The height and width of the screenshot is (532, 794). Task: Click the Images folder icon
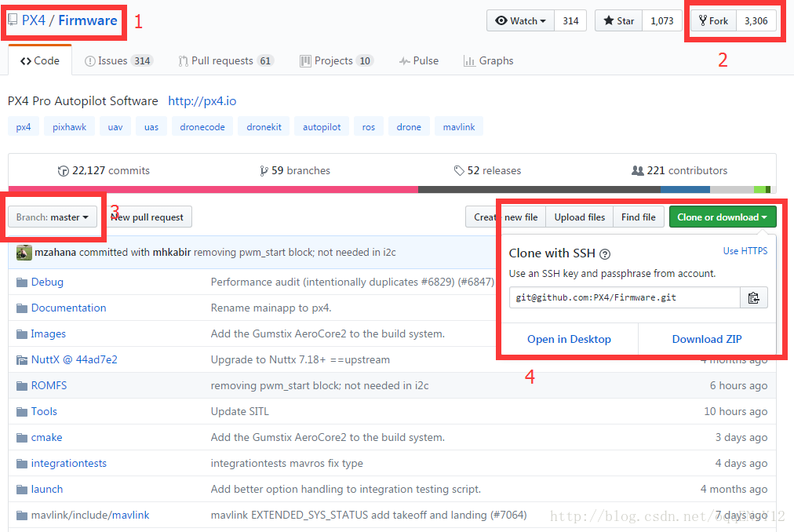pyautogui.click(x=22, y=334)
